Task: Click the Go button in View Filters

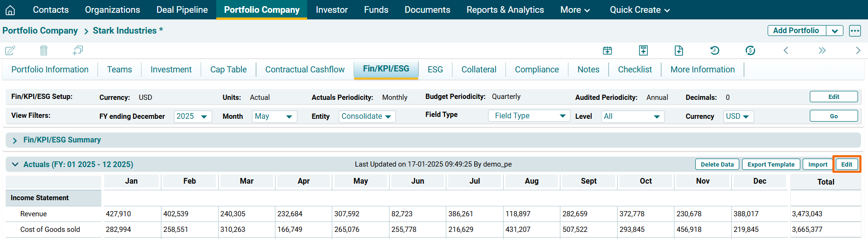Action: tap(833, 116)
